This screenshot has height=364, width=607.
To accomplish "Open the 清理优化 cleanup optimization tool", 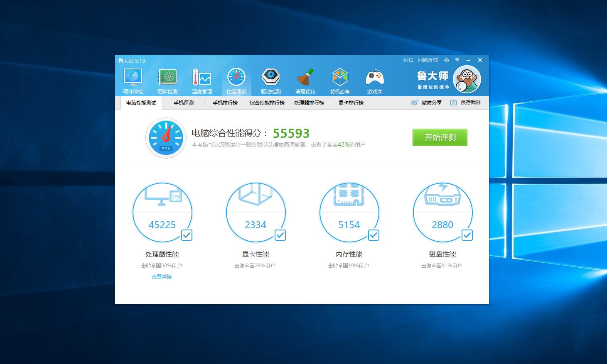I will point(305,79).
